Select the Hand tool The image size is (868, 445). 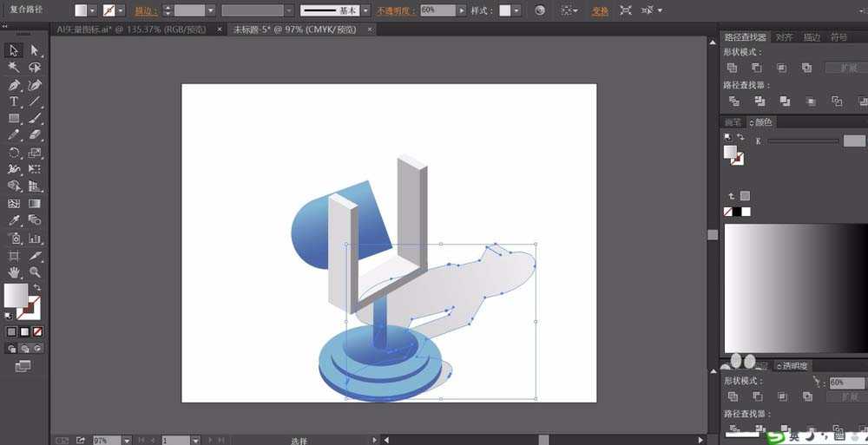pyautogui.click(x=14, y=272)
